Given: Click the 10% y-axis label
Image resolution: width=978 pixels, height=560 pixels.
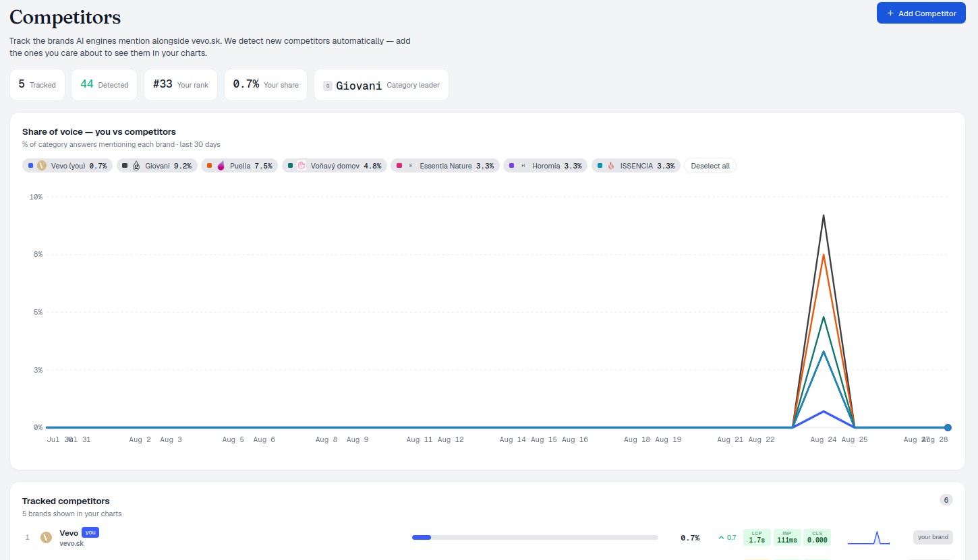Looking at the screenshot, I should tap(36, 197).
